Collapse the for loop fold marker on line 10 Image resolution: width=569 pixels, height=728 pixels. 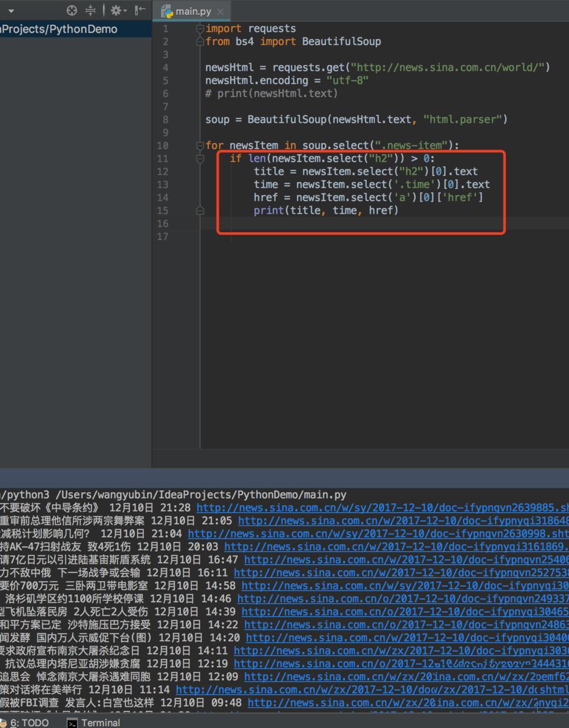point(200,146)
